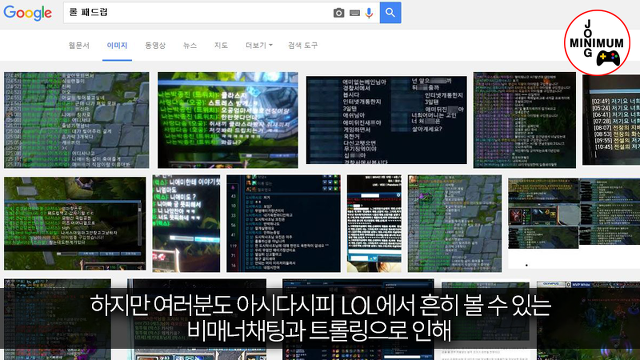Start voice search with microphone icon
640x360 pixels.
coord(369,13)
